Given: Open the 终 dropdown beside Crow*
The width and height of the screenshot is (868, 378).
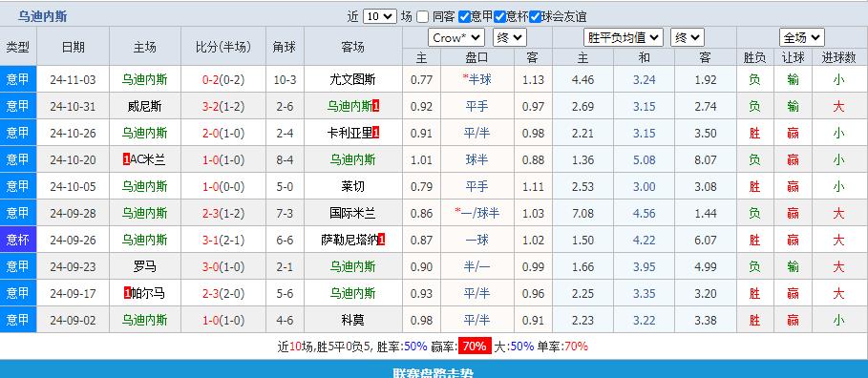Looking at the screenshot, I should tap(509, 37).
